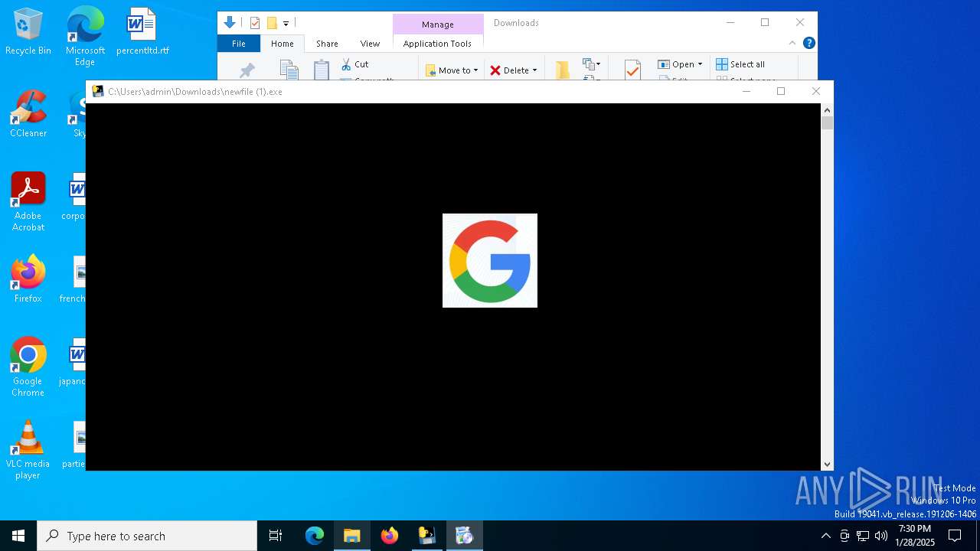Click Select all in the Explorer ribbon

[740, 64]
